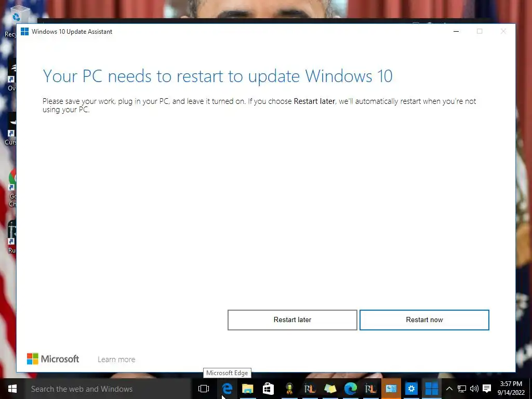Click the 'Your PC needs to restart' heading
The width and height of the screenshot is (532, 399).
pos(218,76)
